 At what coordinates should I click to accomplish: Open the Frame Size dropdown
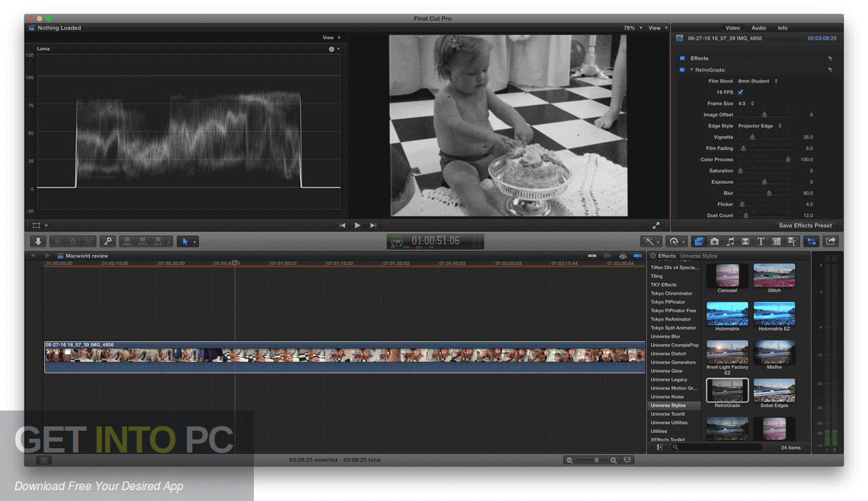pos(746,104)
